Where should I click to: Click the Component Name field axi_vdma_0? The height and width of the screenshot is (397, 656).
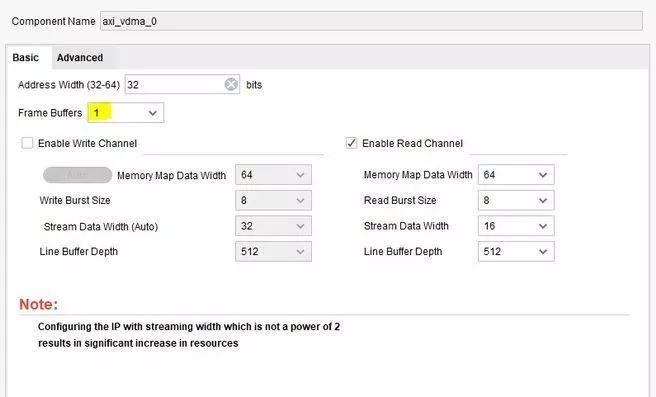[371, 21]
